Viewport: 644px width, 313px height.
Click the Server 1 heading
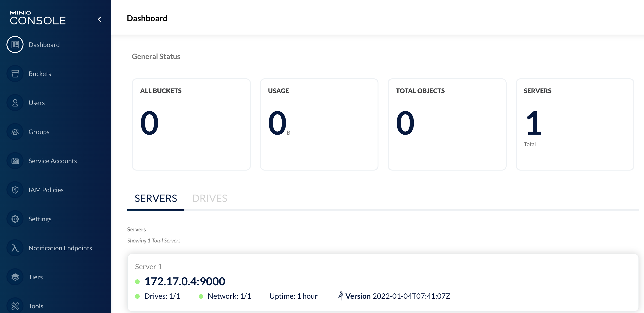(148, 266)
